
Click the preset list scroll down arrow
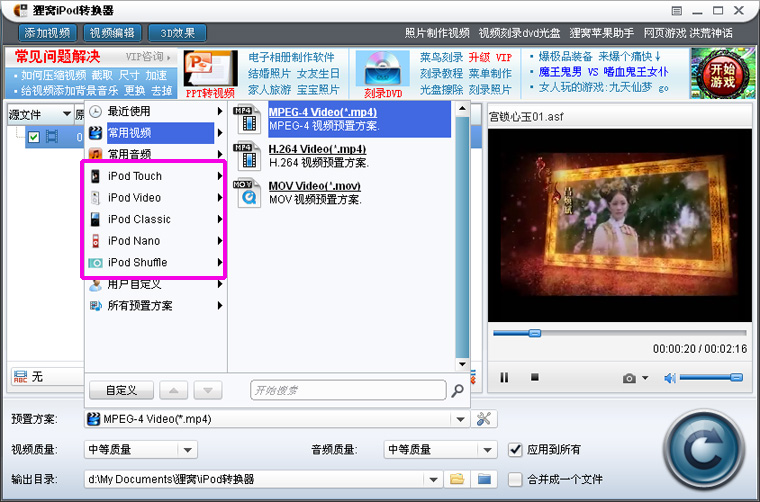point(462,364)
